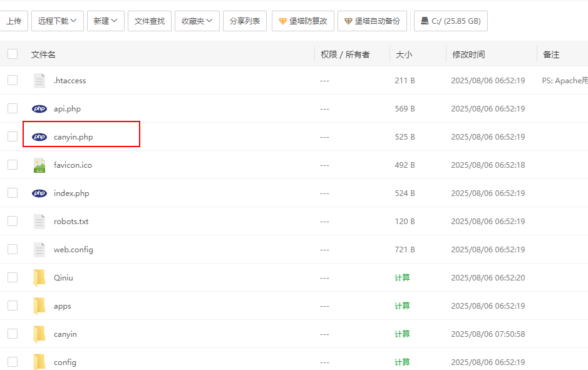The height and width of the screenshot is (370, 588).
Task: Sort by 文件名 column header
Action: [44, 54]
